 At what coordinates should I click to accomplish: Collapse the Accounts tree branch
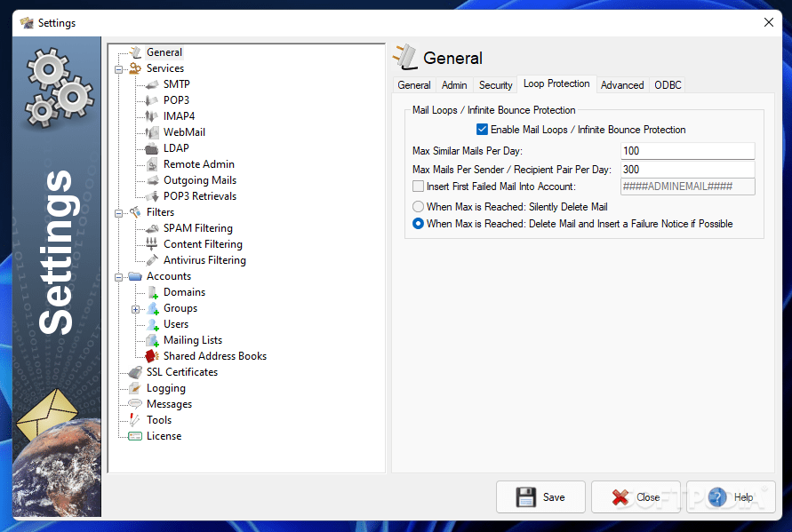[x=118, y=276]
